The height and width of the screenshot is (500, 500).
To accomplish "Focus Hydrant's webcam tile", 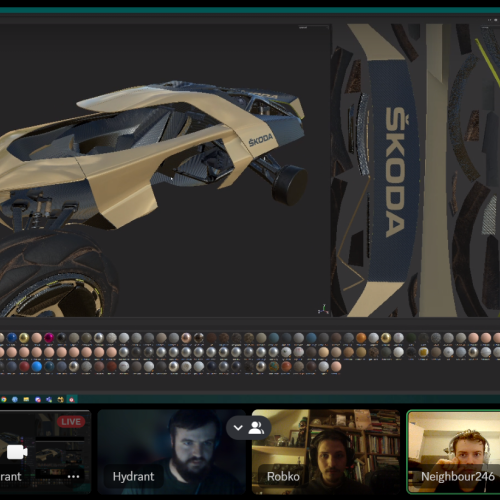I will 172,452.
